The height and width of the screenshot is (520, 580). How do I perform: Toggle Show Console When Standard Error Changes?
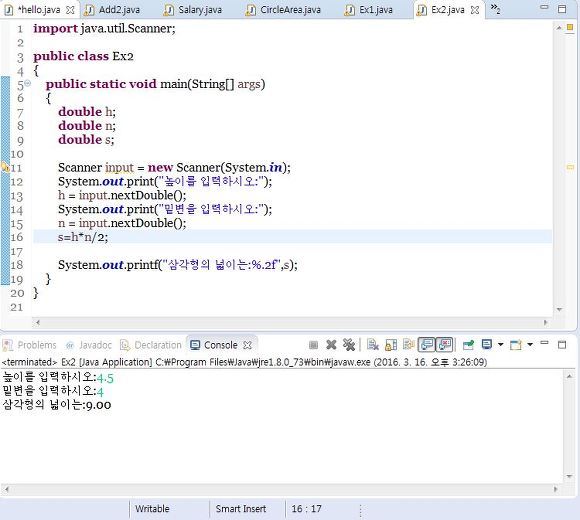[x=445, y=345]
